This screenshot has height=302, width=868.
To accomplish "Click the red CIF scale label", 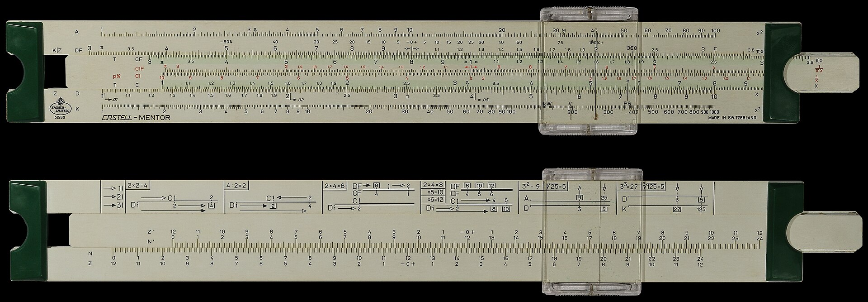I will click(139, 68).
